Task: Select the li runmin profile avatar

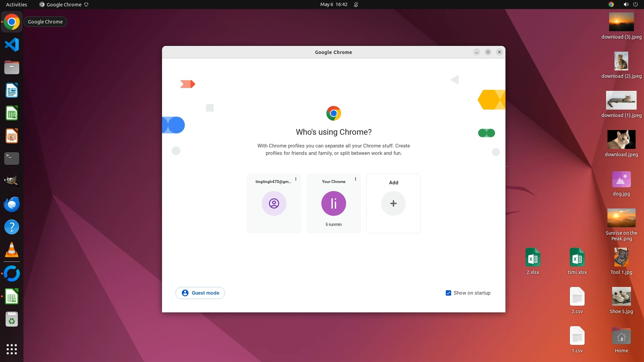Action: [x=333, y=203]
